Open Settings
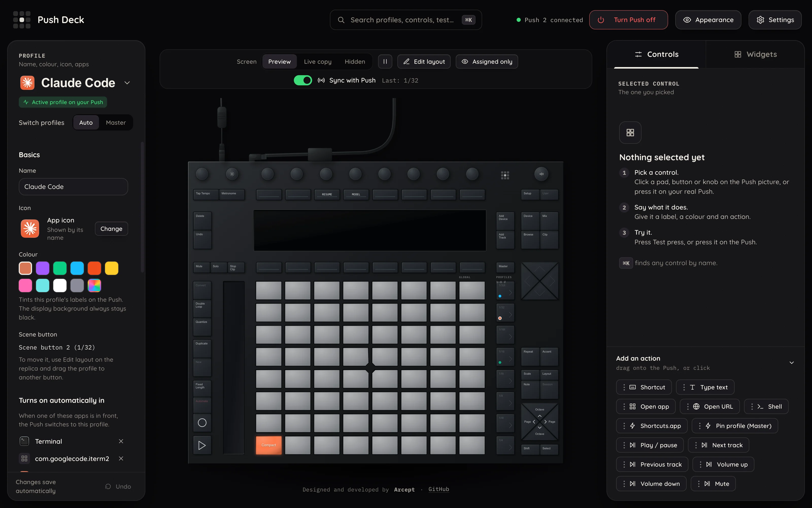This screenshot has width=812, height=508. [775, 20]
